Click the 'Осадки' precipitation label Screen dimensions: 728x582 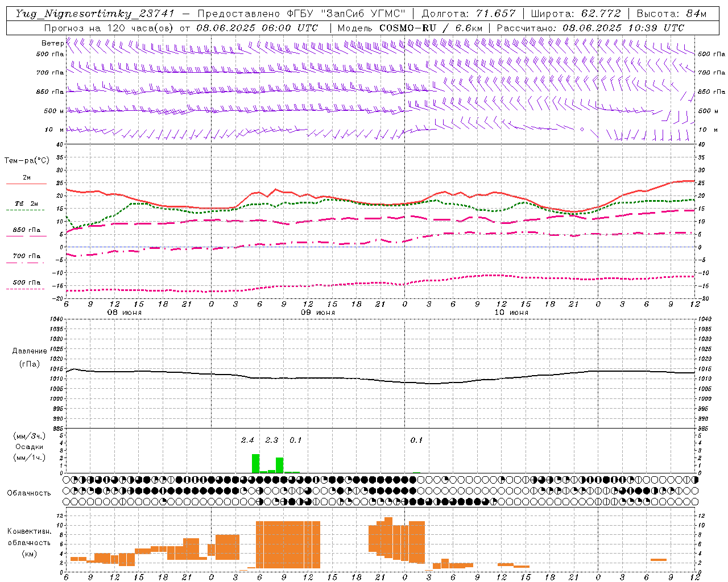pos(29,447)
